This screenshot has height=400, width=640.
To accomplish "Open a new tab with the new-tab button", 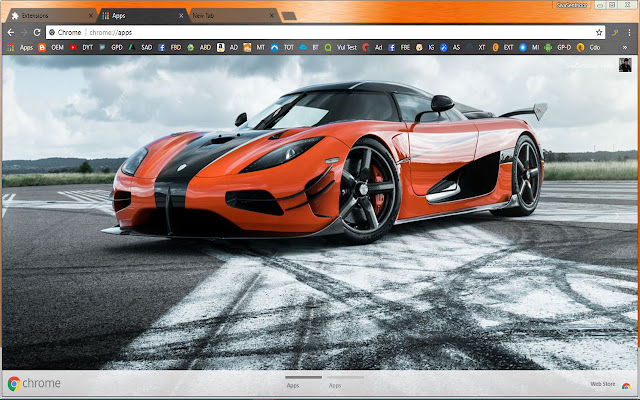I will coord(289,16).
